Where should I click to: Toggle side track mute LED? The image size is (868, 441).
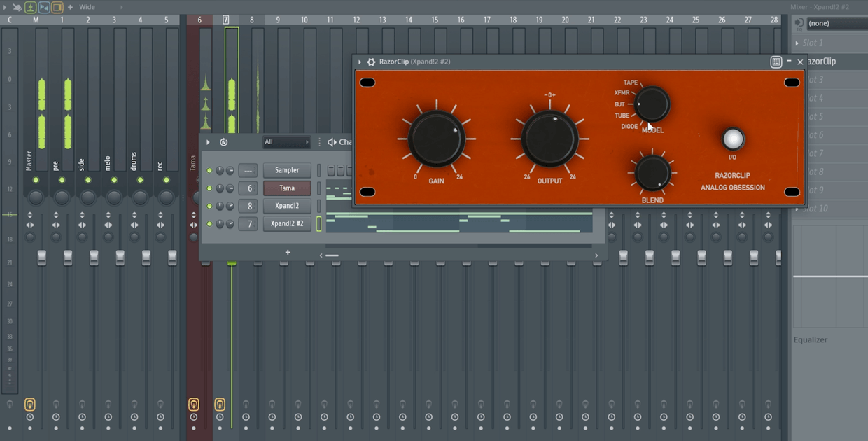coord(88,180)
